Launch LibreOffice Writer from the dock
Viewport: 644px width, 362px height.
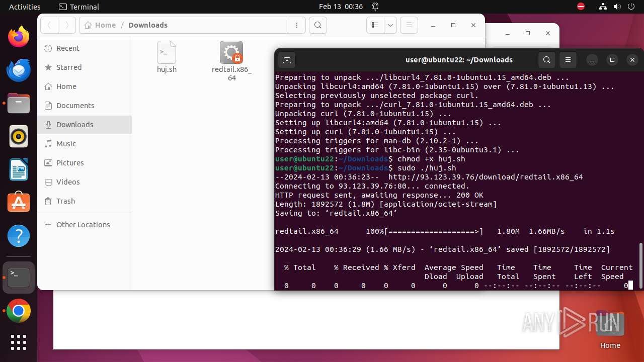(19, 169)
